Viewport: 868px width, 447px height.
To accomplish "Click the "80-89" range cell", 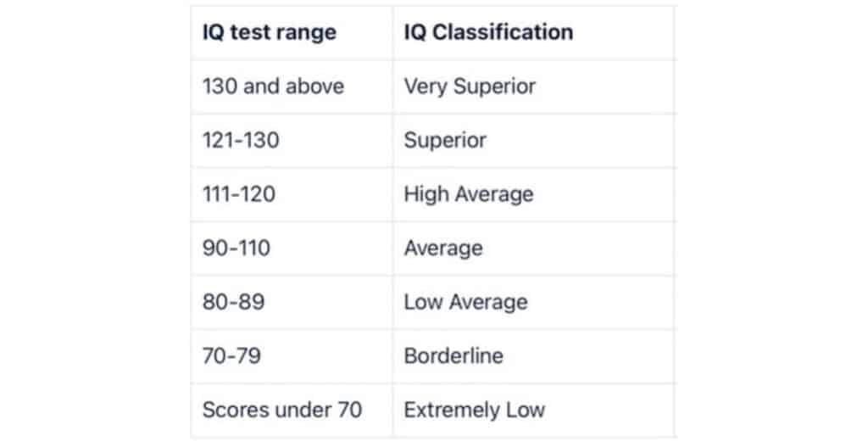I will coord(232,302).
